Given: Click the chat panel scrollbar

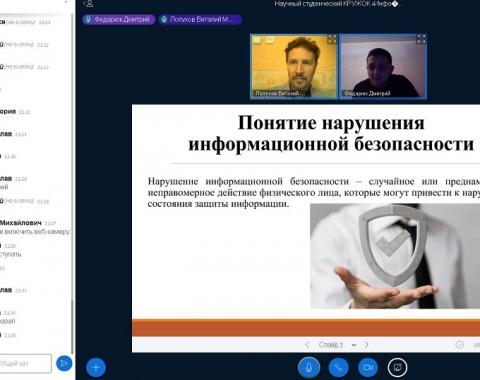Looking at the screenshot, I should pos(72,327).
